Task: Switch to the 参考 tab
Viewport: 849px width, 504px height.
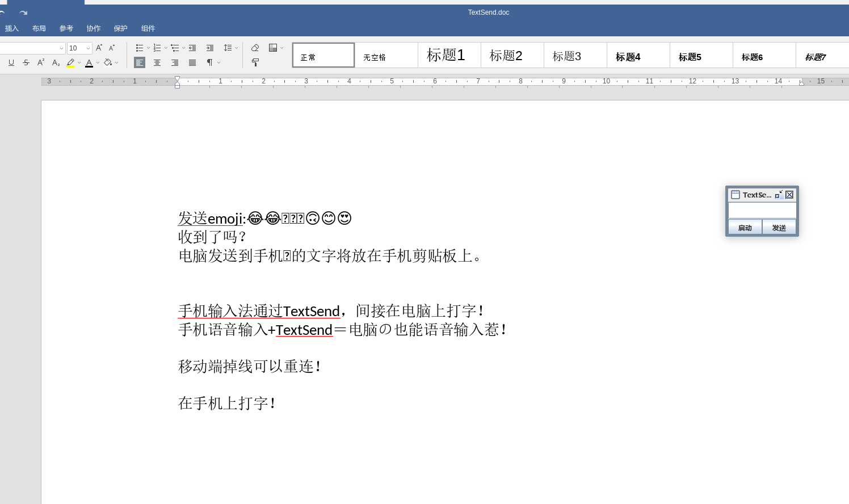Action: (x=66, y=28)
